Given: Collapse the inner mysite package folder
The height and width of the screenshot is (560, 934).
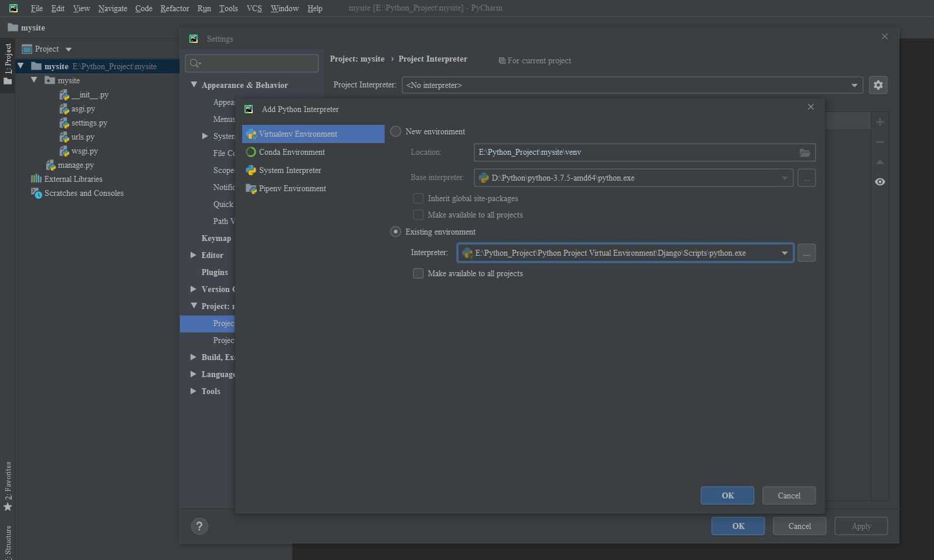Looking at the screenshot, I should pos(34,80).
